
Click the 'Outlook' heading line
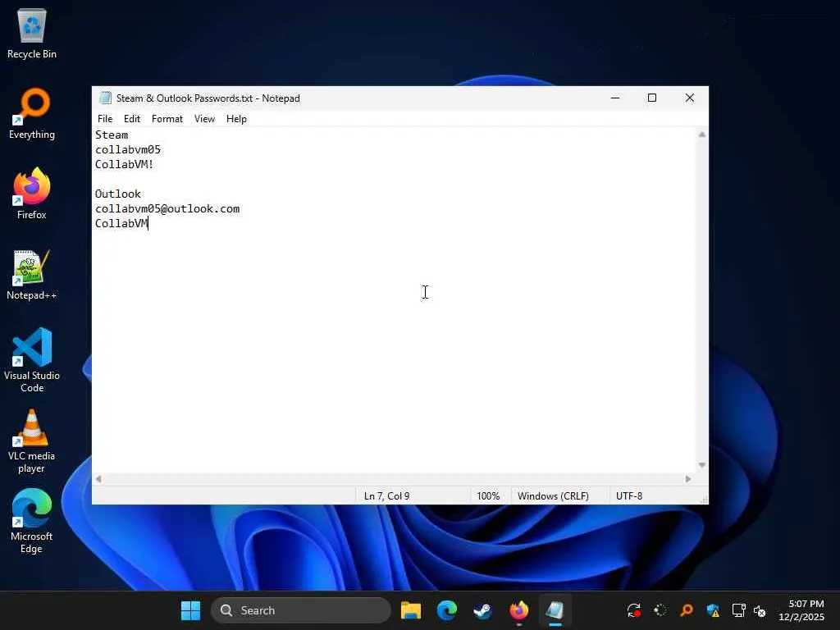[118, 194]
